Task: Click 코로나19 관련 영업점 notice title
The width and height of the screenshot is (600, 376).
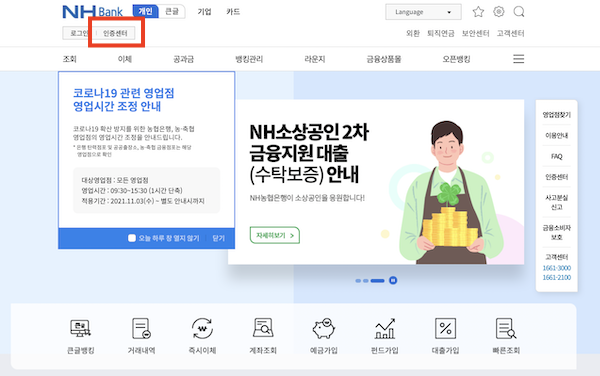Action: [x=123, y=99]
